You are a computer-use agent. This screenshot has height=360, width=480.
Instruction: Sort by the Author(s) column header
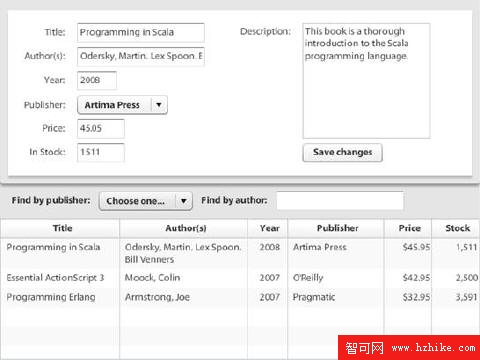[x=184, y=228]
